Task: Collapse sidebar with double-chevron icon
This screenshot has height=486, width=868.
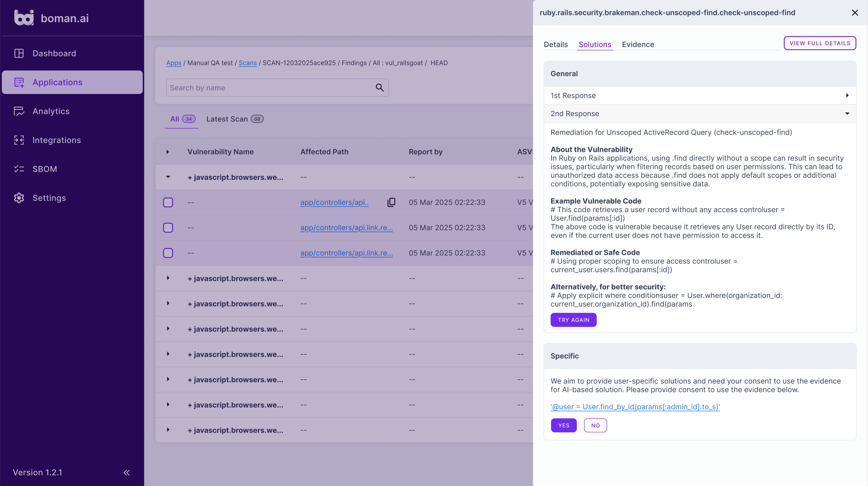Action: coord(127,473)
